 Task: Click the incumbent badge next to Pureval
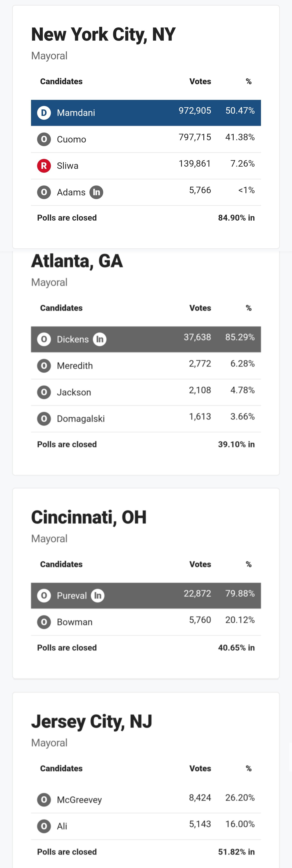click(x=98, y=595)
